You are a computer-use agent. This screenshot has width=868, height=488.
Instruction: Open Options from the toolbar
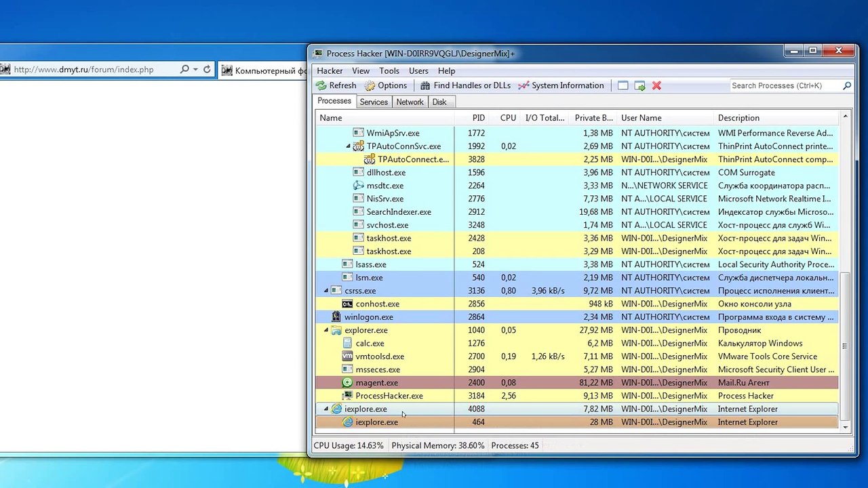[x=385, y=85]
